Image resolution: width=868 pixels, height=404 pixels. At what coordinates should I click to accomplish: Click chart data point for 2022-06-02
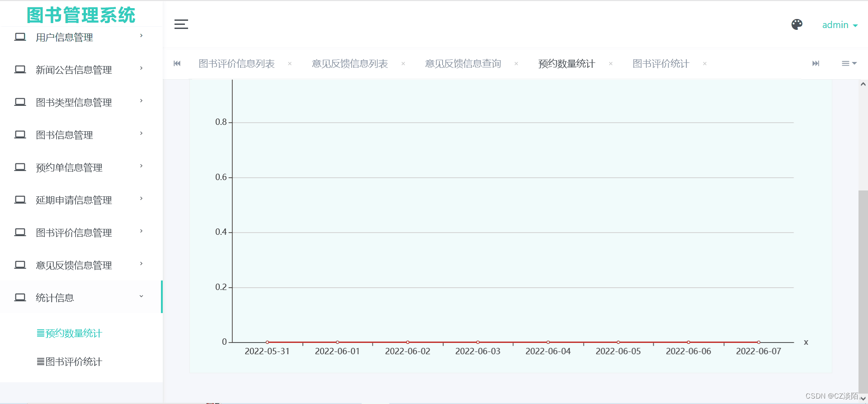(x=408, y=342)
